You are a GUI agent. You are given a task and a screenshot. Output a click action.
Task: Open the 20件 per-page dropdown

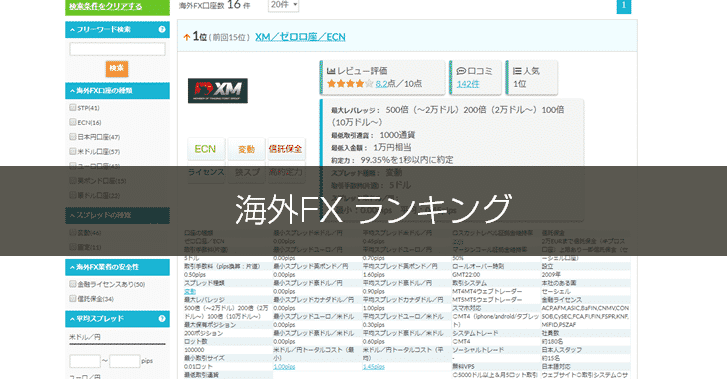(x=283, y=5)
